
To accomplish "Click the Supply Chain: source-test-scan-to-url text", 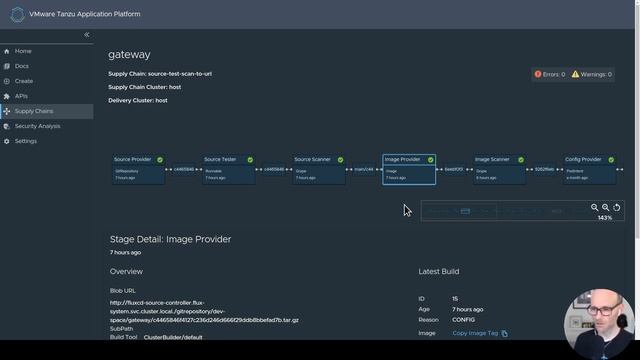I will pyautogui.click(x=160, y=74).
